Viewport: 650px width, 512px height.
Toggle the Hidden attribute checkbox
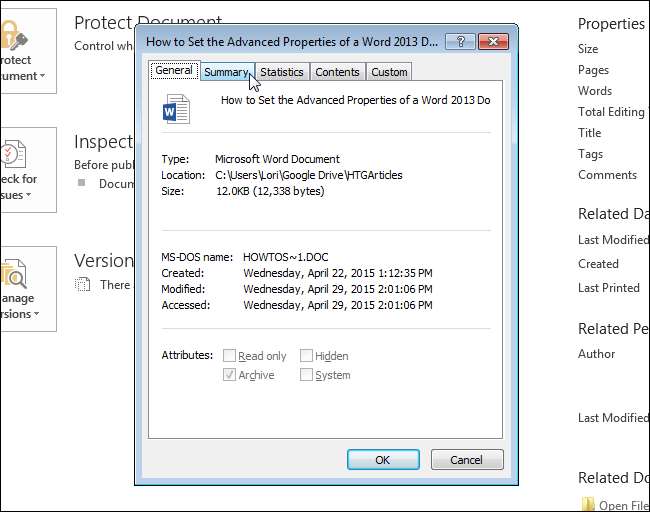307,356
